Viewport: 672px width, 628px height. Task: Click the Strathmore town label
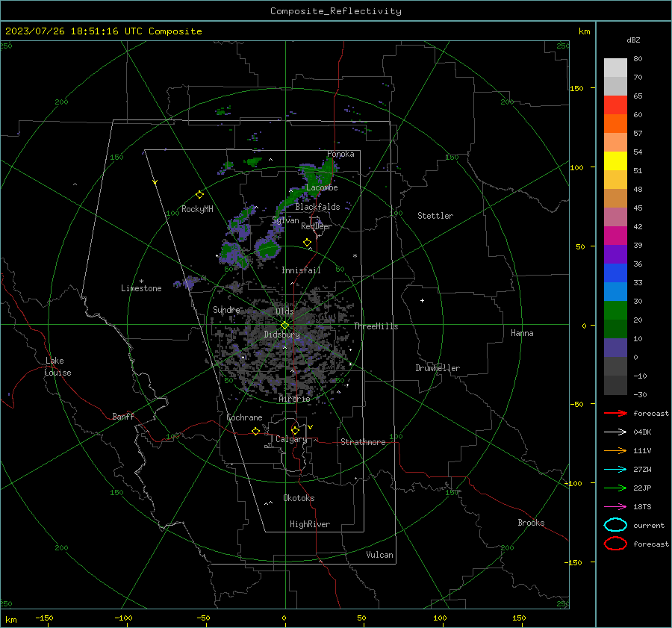[363, 442]
